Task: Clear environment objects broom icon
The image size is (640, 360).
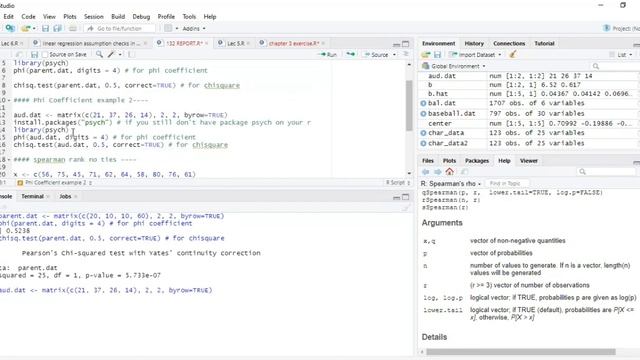Action: [513, 54]
